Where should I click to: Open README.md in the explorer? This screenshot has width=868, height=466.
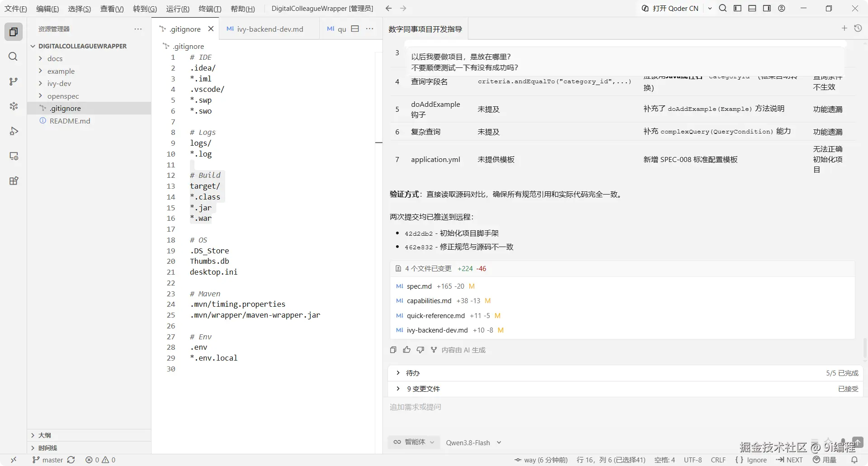pos(70,121)
